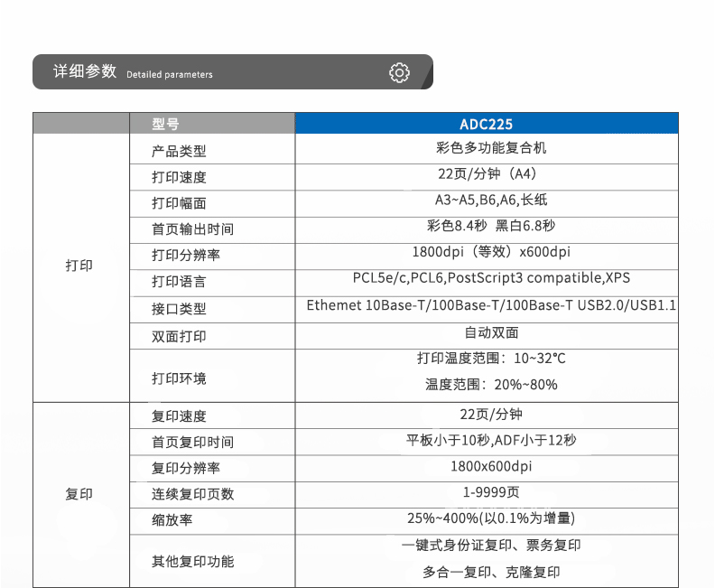
Task: Select the 打印语言 row label
Action: (179, 282)
